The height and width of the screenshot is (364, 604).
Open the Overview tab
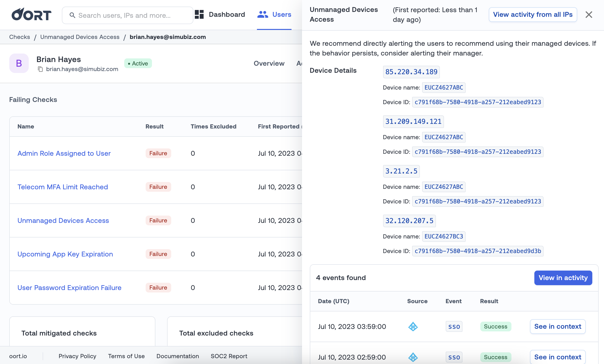point(269,63)
